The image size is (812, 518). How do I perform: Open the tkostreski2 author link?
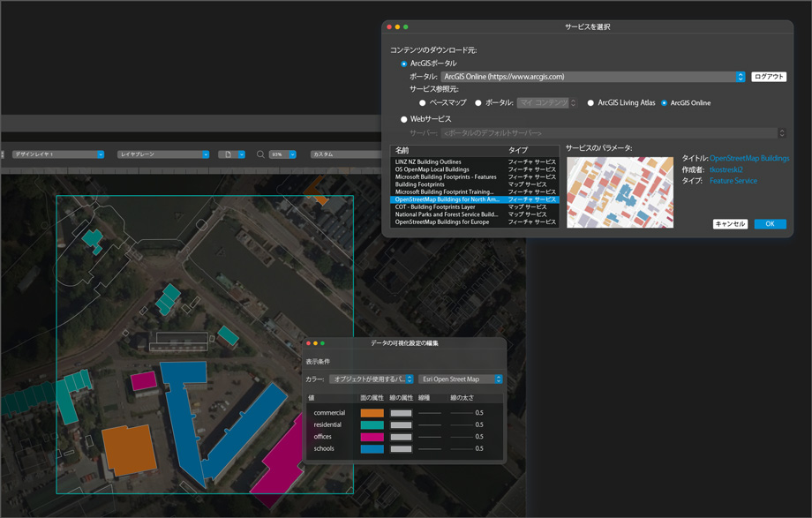point(726,169)
